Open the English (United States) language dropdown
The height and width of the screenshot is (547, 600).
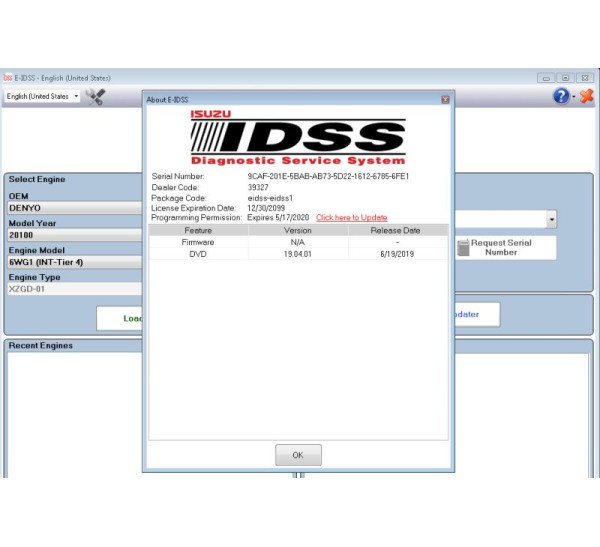42,97
